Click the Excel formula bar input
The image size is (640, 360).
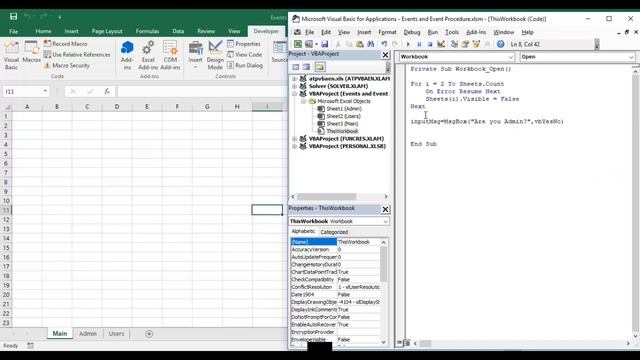(202, 91)
